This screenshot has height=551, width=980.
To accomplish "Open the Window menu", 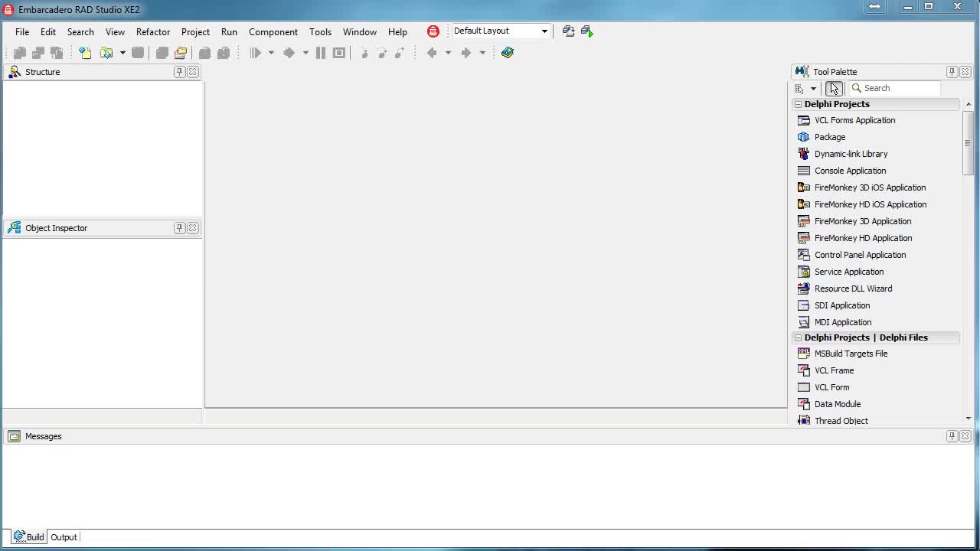I will pyautogui.click(x=360, y=32).
